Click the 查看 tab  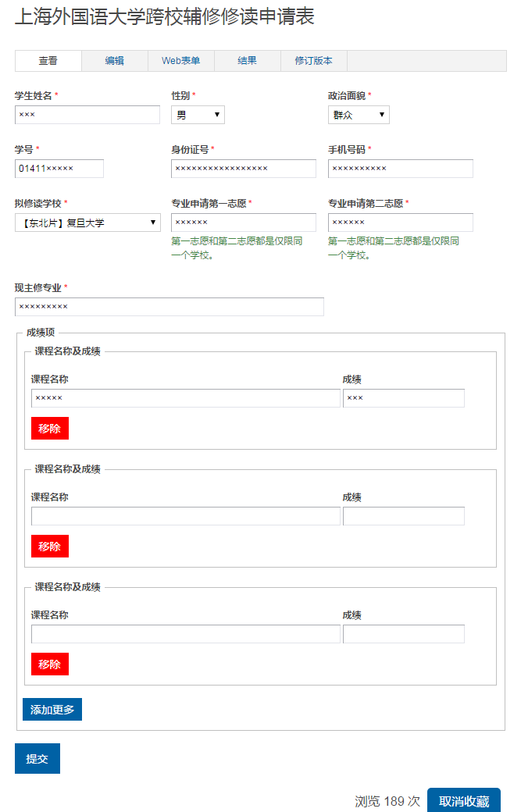[48, 61]
